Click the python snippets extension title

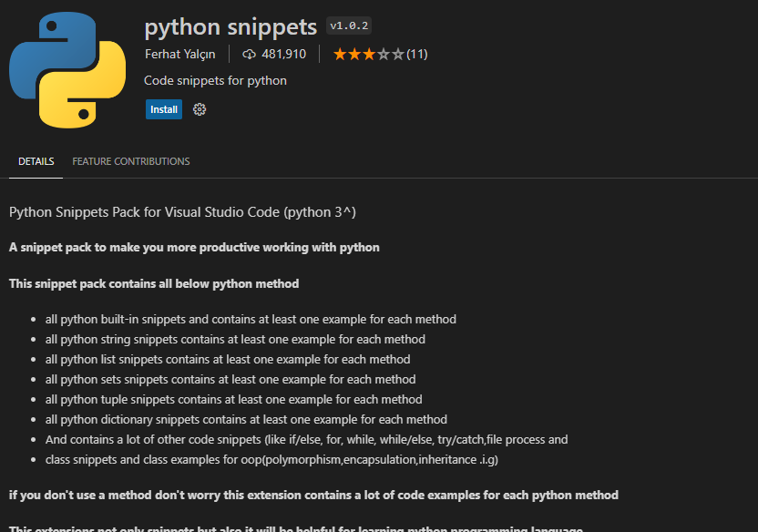(230, 27)
